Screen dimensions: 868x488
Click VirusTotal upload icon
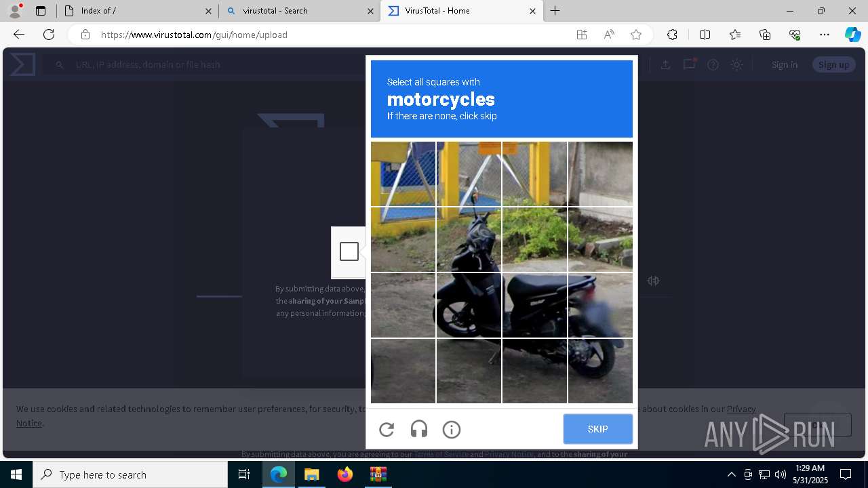pos(665,64)
